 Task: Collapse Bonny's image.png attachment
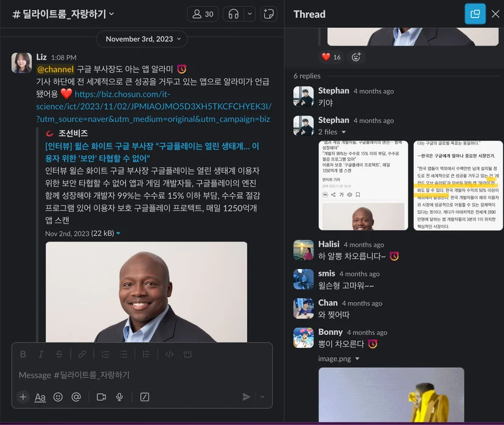357,359
